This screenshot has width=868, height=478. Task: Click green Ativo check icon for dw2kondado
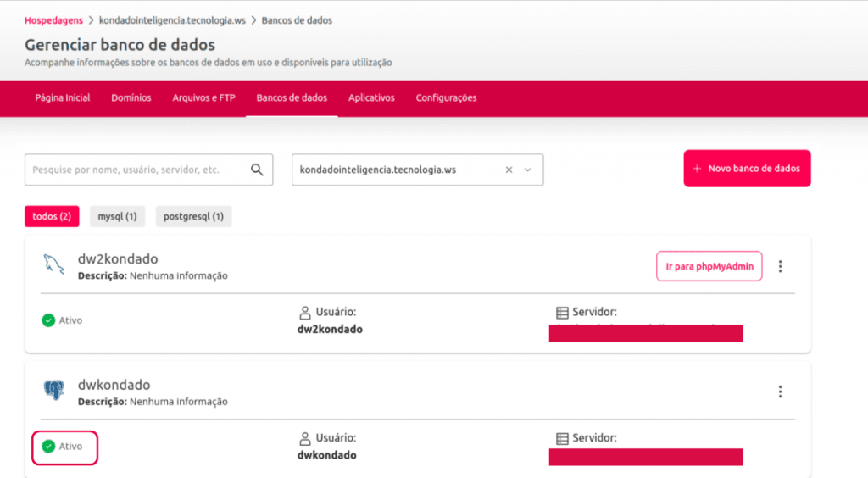point(48,320)
